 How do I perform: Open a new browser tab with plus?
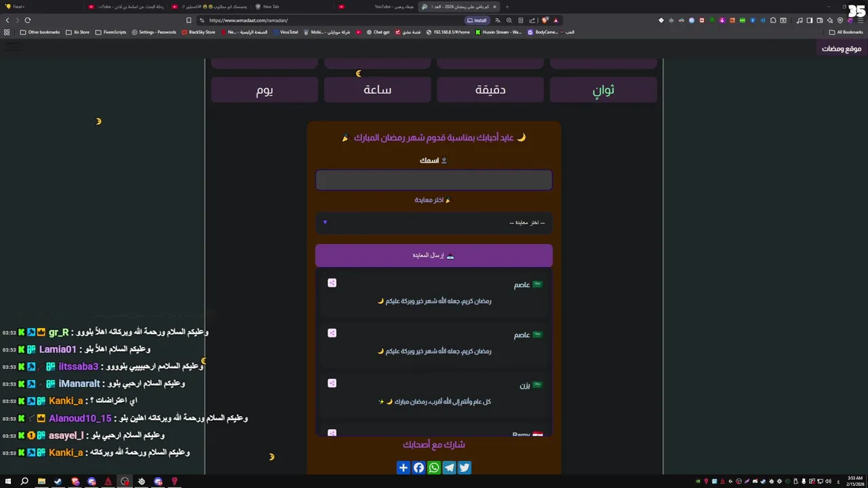[x=507, y=7]
